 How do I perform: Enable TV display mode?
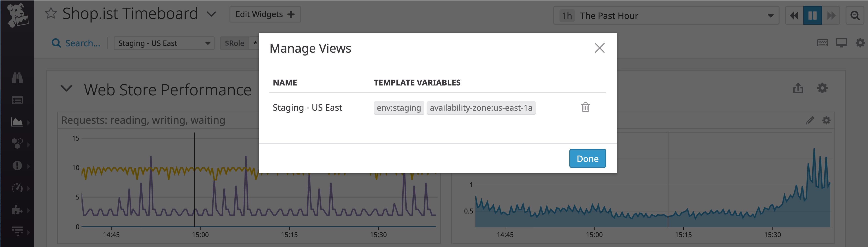pyautogui.click(x=841, y=43)
